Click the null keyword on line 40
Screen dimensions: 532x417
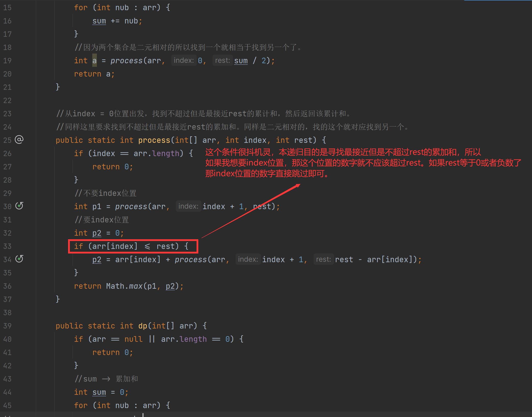point(133,339)
